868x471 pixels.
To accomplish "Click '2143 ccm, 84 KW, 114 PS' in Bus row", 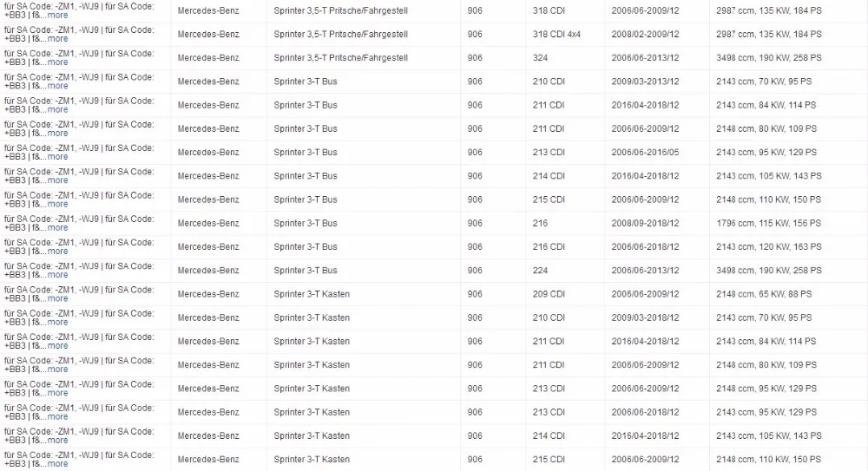I will point(766,105).
